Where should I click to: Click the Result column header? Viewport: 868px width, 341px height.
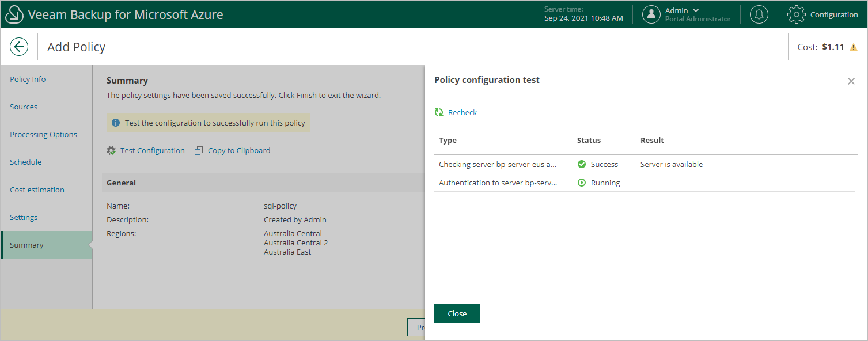pyautogui.click(x=652, y=140)
